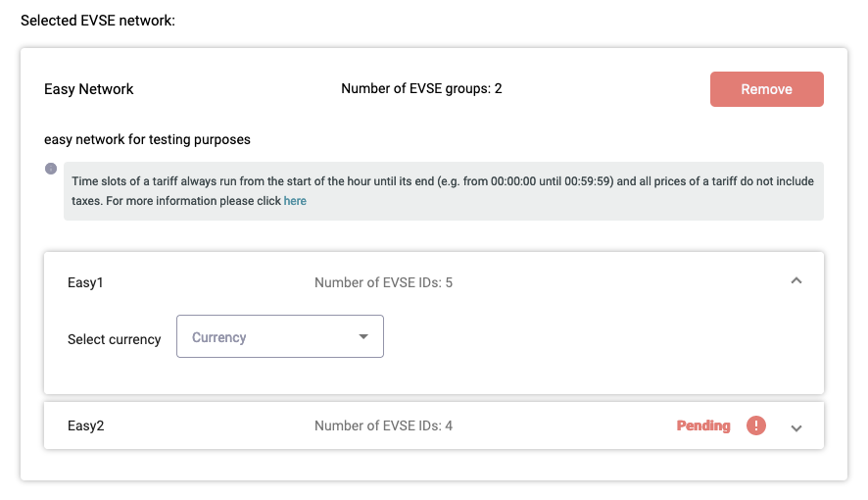Expand the Easy2 group chevron
The image size is (868, 500).
pyautogui.click(x=796, y=428)
